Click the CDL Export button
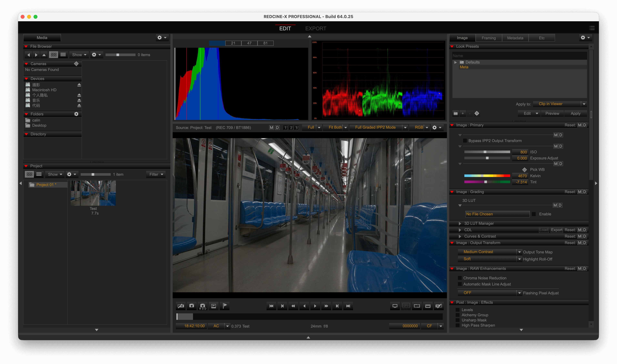The image size is (617, 364). pyautogui.click(x=556, y=230)
